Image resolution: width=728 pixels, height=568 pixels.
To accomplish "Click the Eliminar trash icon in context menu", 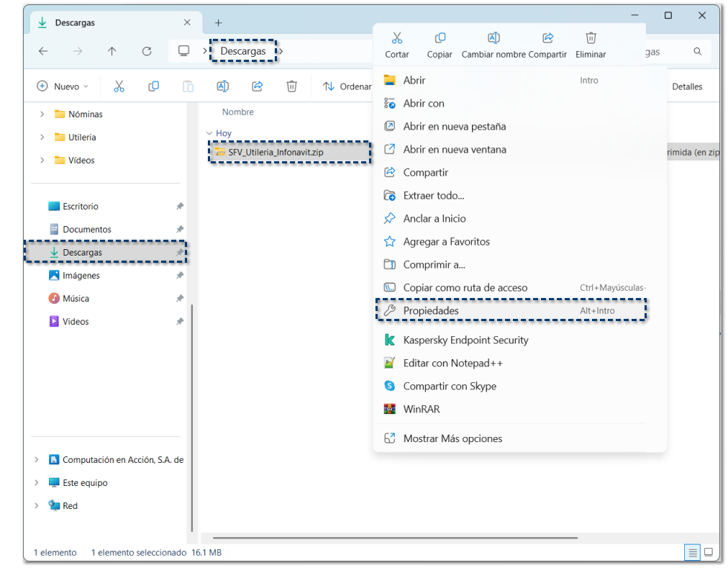I will tap(591, 38).
